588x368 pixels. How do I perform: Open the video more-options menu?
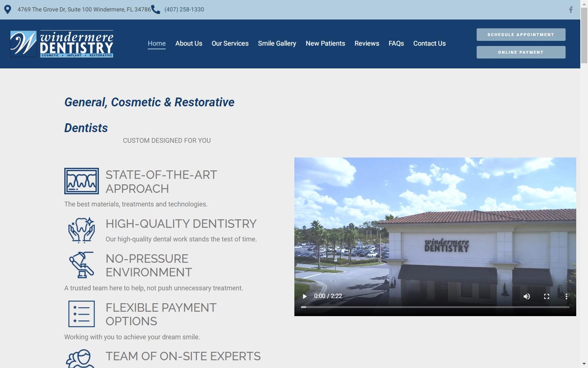coord(566,296)
